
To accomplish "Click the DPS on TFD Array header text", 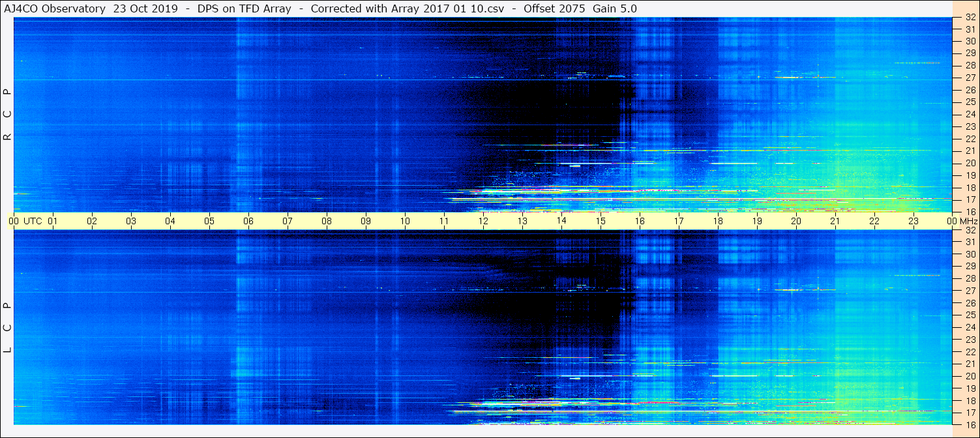I will point(245,8).
